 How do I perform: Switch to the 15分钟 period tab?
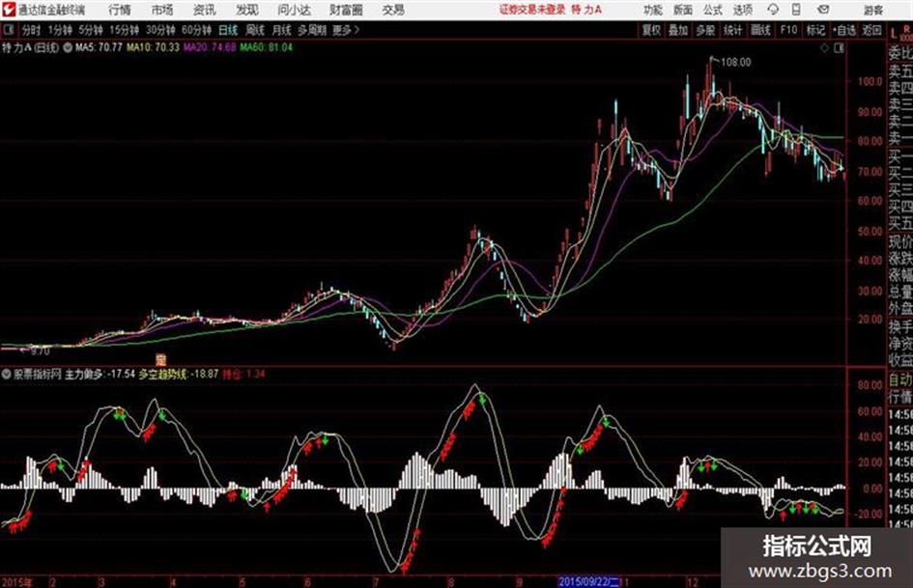click(x=124, y=30)
